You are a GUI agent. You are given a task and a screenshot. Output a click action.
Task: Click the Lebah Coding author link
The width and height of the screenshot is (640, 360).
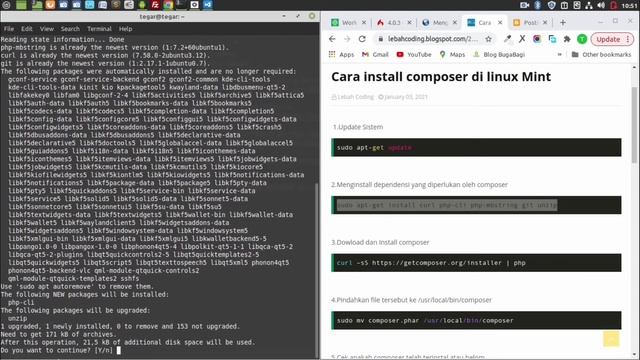tap(353, 97)
